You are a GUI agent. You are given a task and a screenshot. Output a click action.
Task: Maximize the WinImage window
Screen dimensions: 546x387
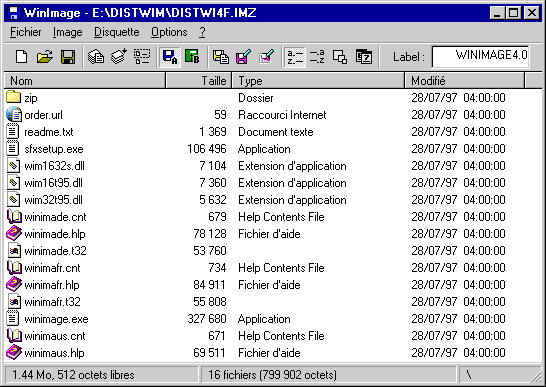tap(514, 13)
